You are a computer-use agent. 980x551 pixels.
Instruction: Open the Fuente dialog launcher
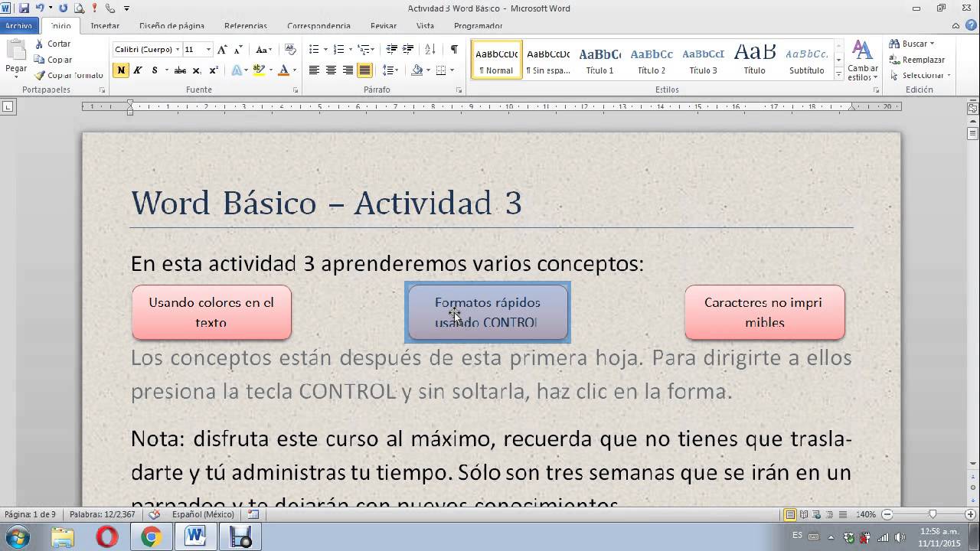(x=296, y=90)
